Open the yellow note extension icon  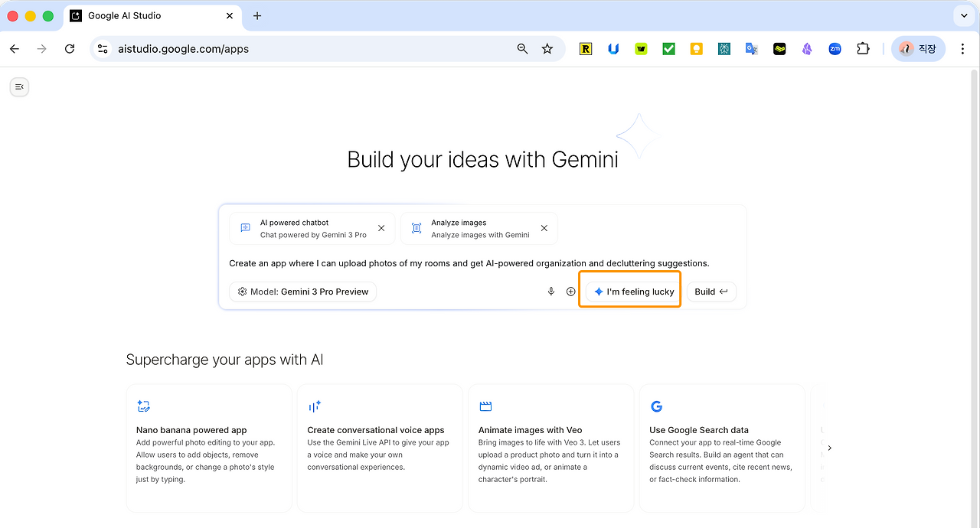696,49
